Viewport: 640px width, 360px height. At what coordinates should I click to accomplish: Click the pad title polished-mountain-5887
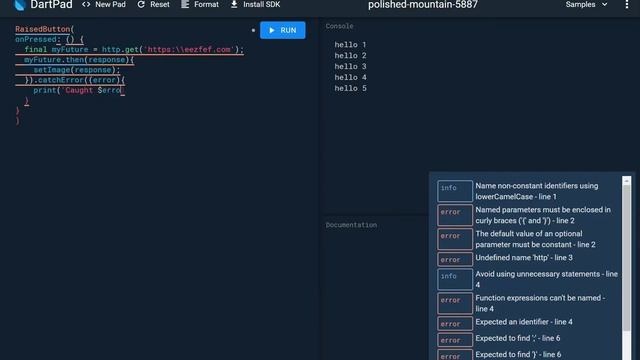[422, 5]
